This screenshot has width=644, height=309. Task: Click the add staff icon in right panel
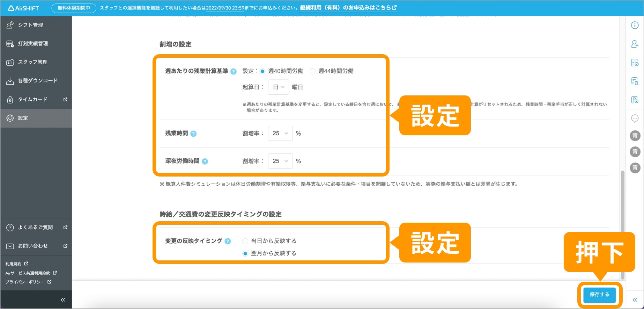pos(635,44)
